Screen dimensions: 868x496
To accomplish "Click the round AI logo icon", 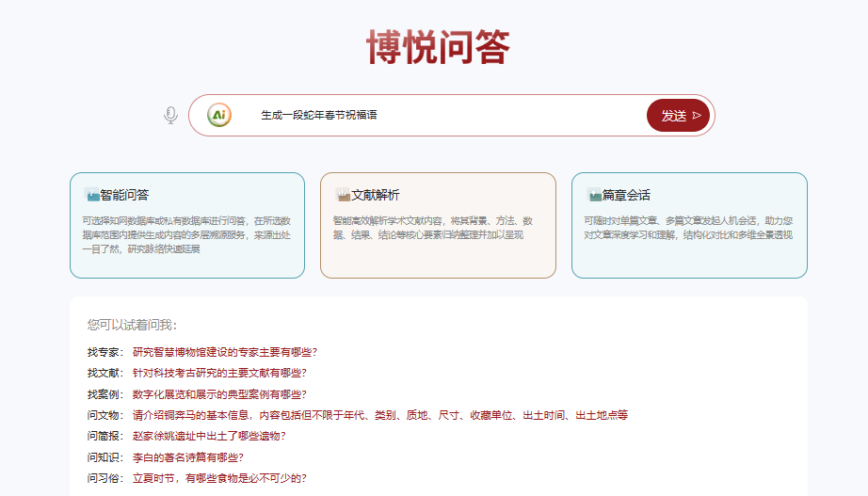I will pos(219,115).
